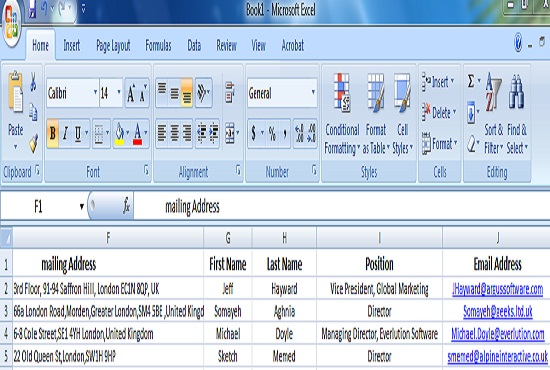Increase Decimal places
The height and width of the screenshot is (370, 550).
point(299,133)
